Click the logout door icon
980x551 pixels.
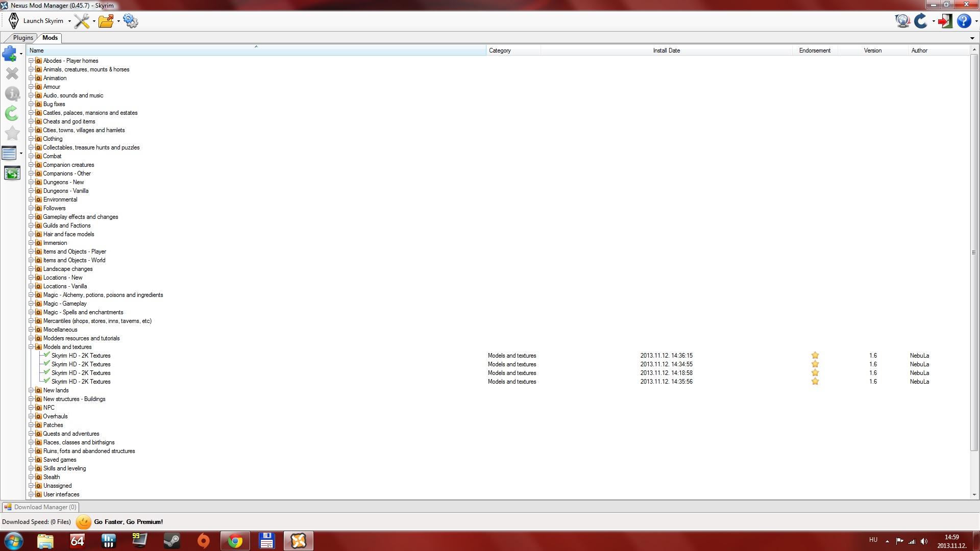coord(945,21)
